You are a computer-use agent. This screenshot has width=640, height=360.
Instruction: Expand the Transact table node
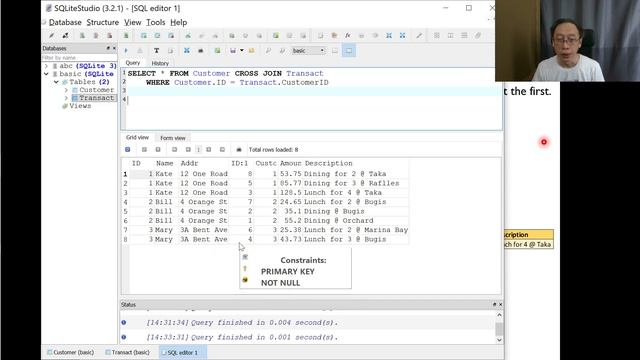click(x=66, y=98)
